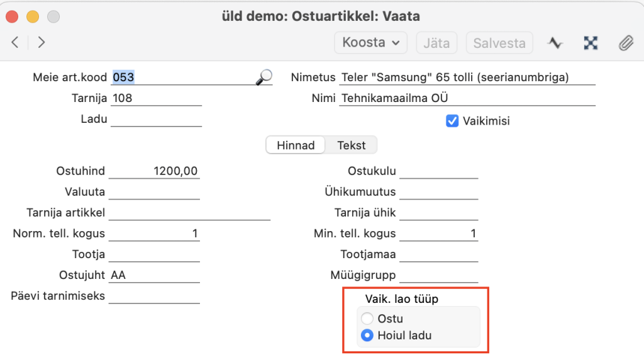644x357 pixels.
Task: Focus the Valuuta input field
Action: point(155,191)
